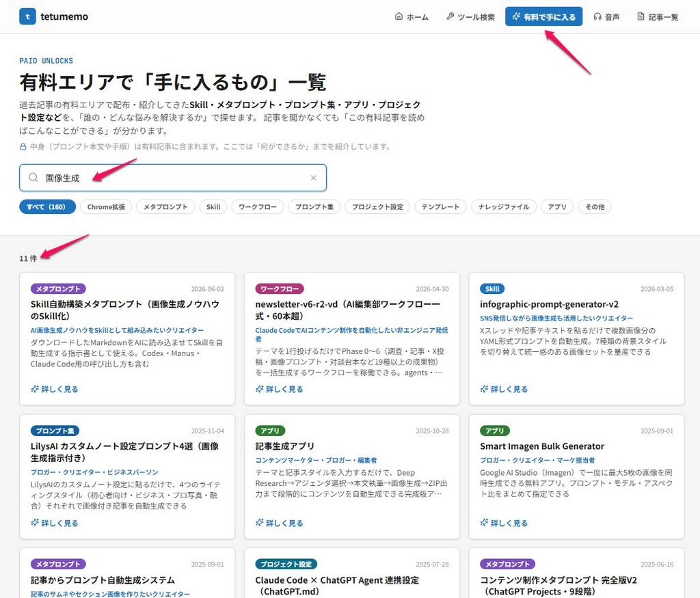Click the PAID UNLOCKS label
This screenshot has width=700, height=598.
46,61
